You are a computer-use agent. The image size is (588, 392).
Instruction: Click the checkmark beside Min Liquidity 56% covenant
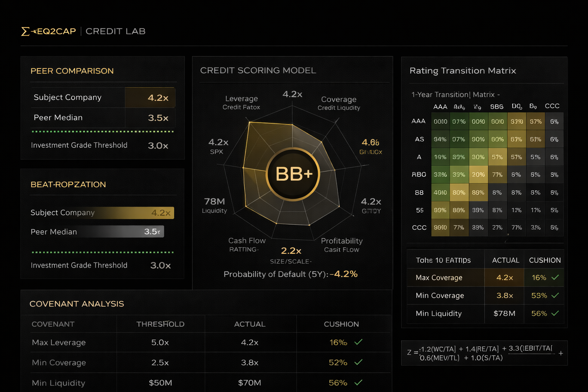(359, 382)
